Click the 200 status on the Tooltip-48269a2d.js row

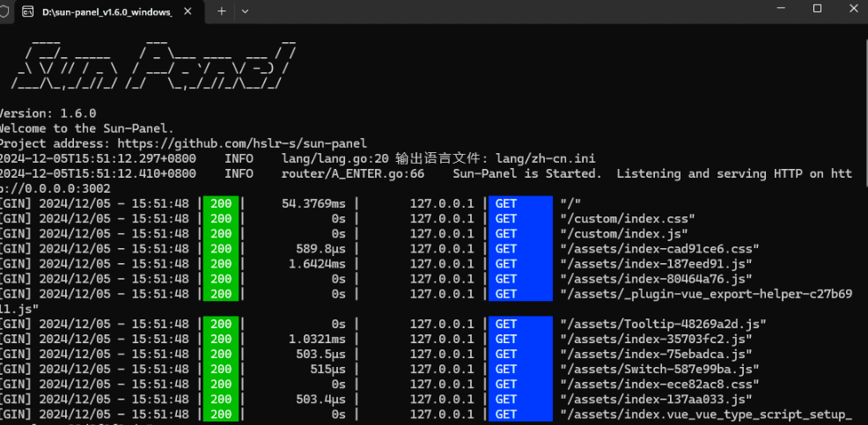pyautogui.click(x=221, y=324)
